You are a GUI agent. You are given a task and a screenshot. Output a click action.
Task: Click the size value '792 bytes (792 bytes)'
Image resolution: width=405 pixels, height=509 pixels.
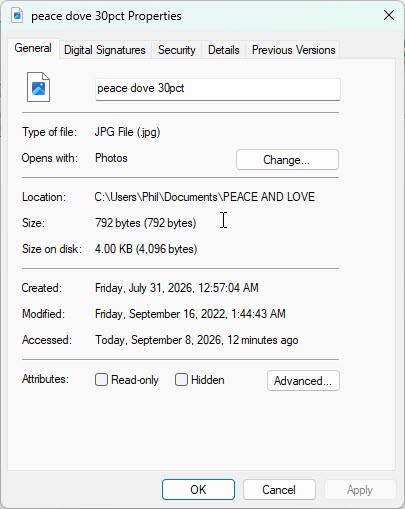tap(146, 223)
